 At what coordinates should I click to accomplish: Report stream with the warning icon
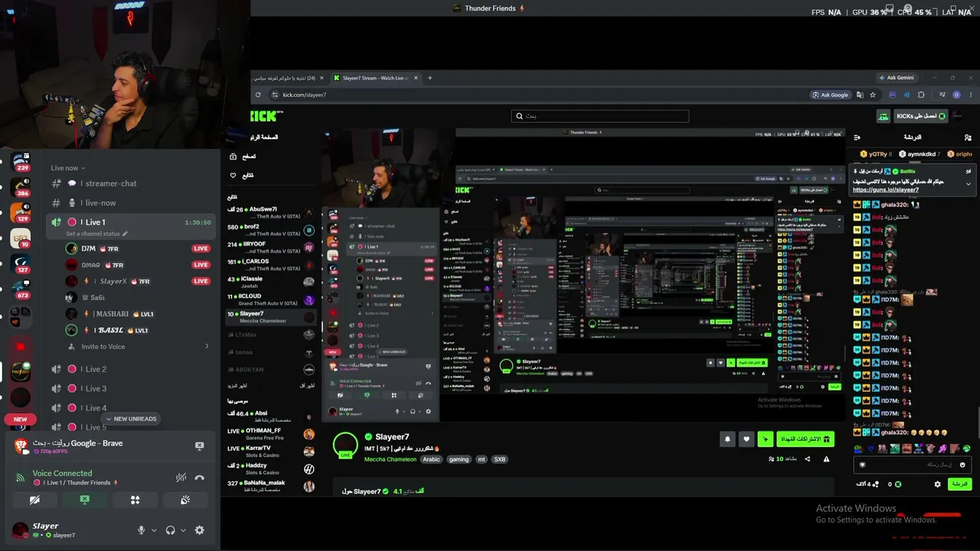pyautogui.click(x=826, y=459)
